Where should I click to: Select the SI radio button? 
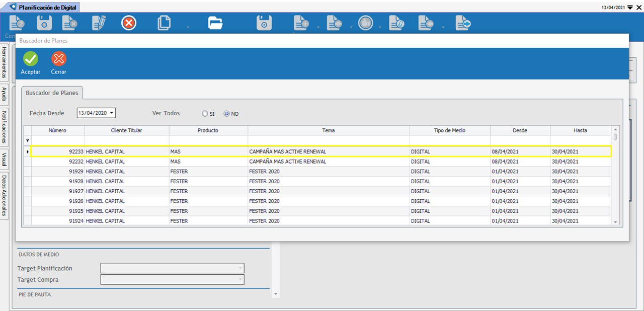click(205, 114)
